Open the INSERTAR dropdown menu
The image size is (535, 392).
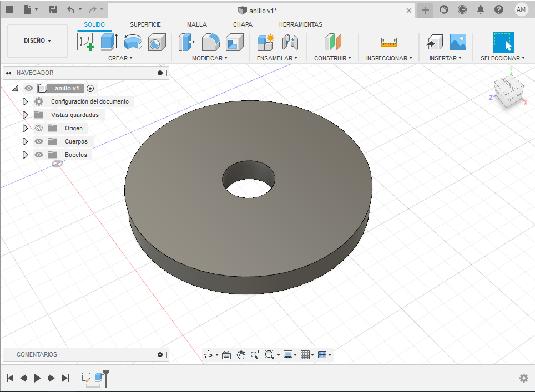tap(446, 58)
